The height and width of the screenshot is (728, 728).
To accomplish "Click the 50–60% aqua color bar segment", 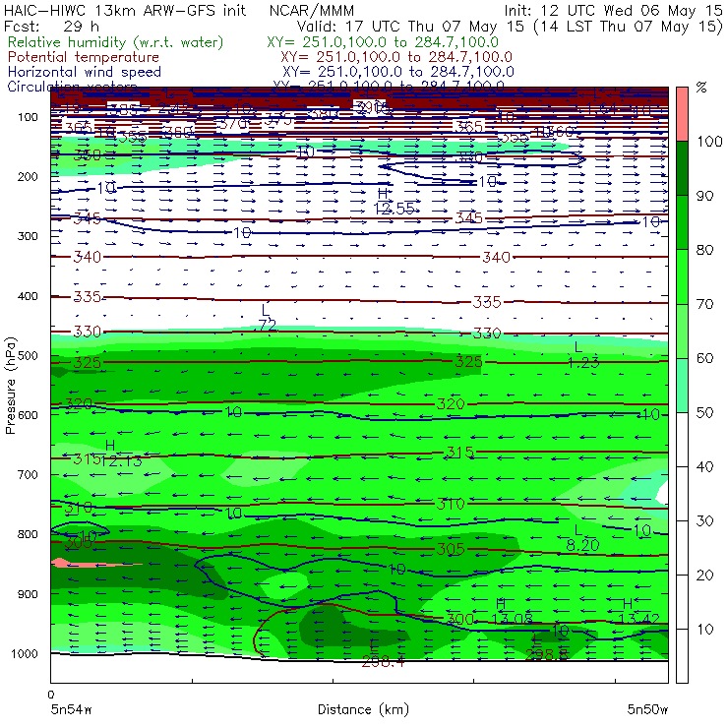I will (x=682, y=386).
